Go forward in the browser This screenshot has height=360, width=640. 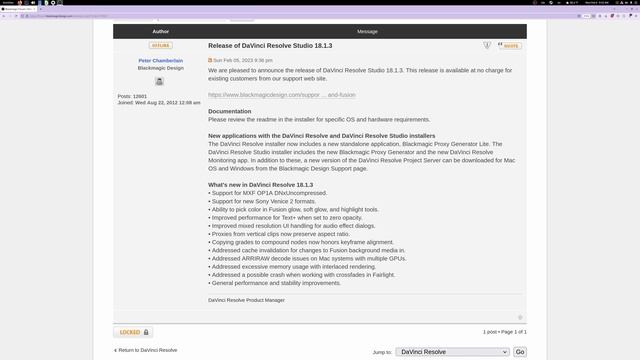(x=10, y=16)
